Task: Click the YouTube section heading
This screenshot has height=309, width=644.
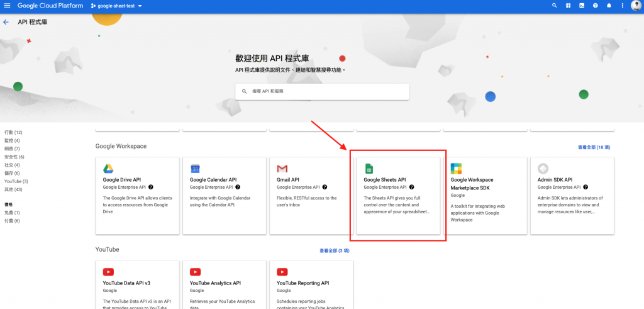Action: 107,249
